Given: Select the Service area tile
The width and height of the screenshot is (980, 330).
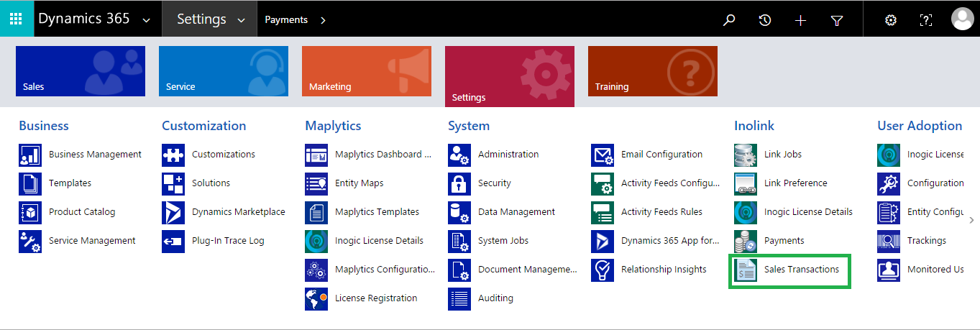Looking at the screenshot, I should click(x=224, y=71).
